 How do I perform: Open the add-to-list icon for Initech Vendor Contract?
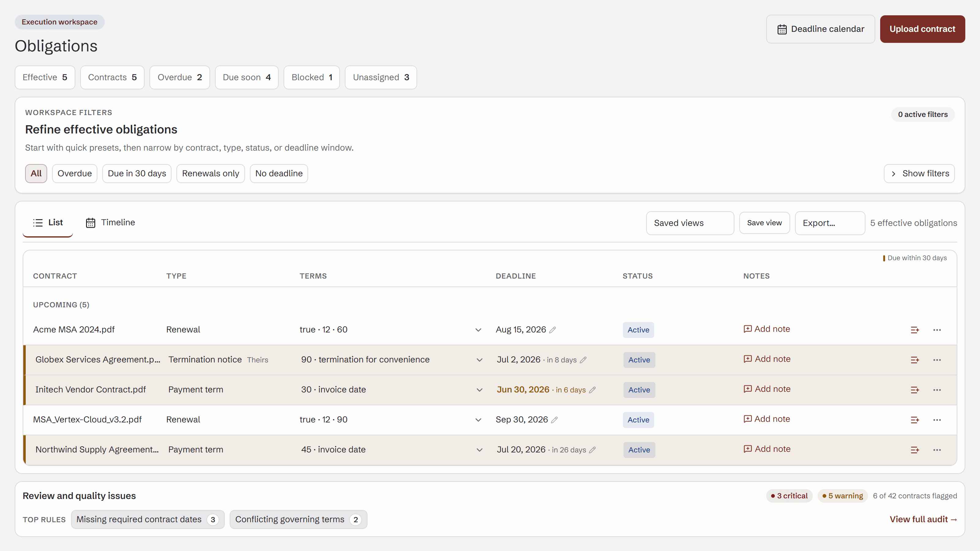point(914,390)
